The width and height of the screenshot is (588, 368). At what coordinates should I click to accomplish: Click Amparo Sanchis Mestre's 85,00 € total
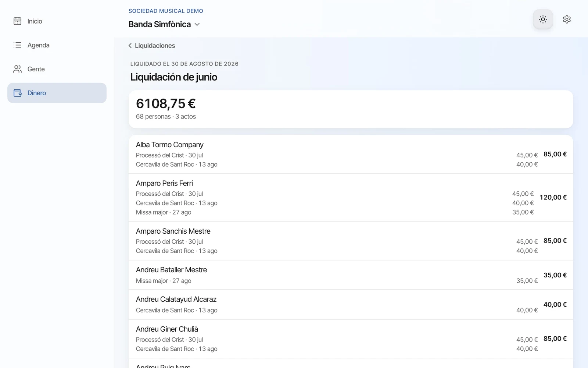[x=555, y=241]
